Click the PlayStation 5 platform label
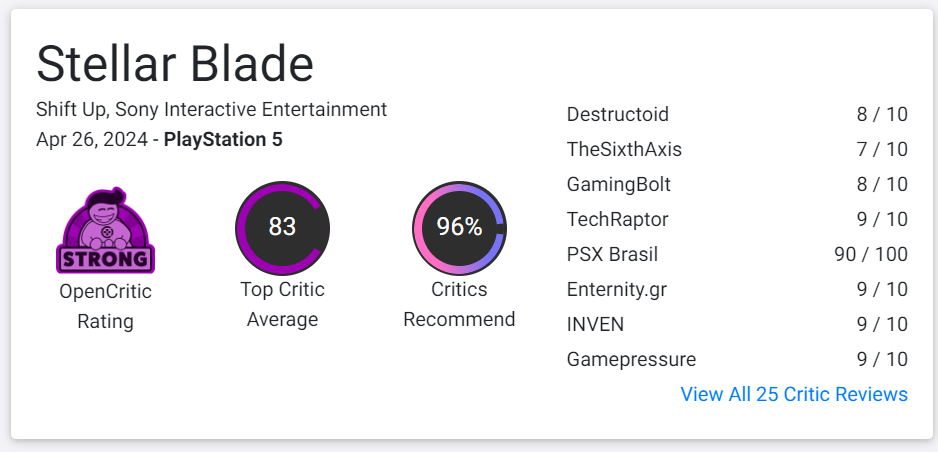Image resolution: width=938 pixels, height=452 pixels. tap(223, 140)
